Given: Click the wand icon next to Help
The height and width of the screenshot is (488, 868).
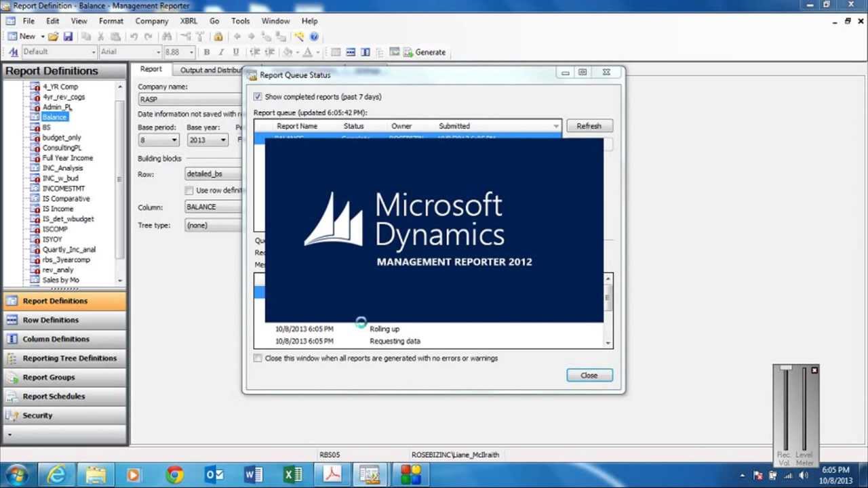Looking at the screenshot, I should click(x=299, y=37).
